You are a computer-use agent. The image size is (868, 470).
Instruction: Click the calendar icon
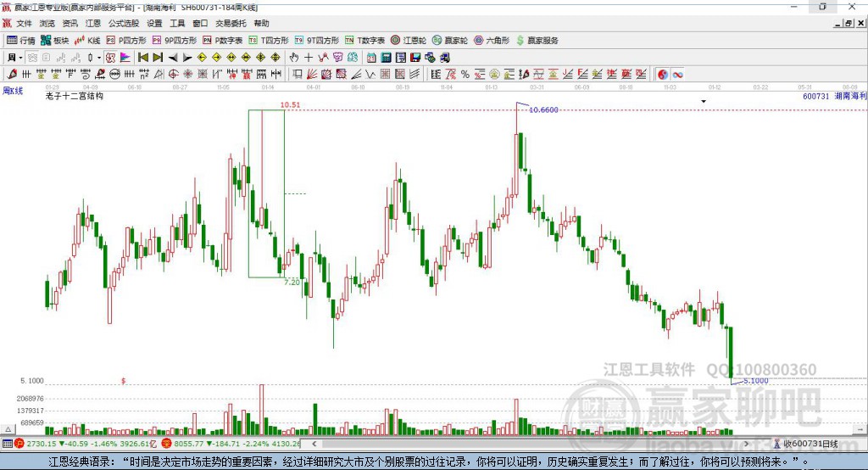coord(371,58)
